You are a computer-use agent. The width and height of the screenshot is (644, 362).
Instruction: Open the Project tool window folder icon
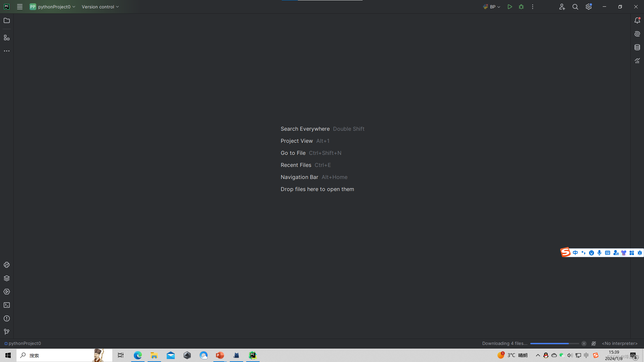(x=7, y=21)
